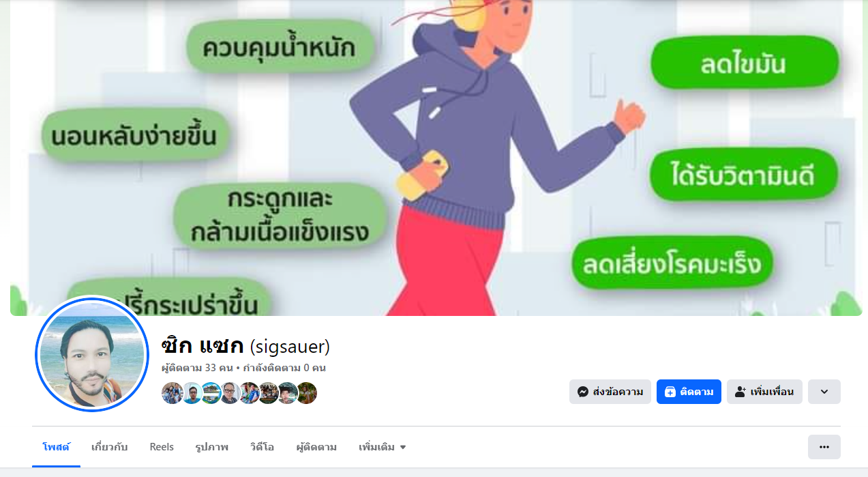The width and height of the screenshot is (868, 477).
Task: Switch to the เกี่ยวกับ tab
Action: click(x=109, y=447)
